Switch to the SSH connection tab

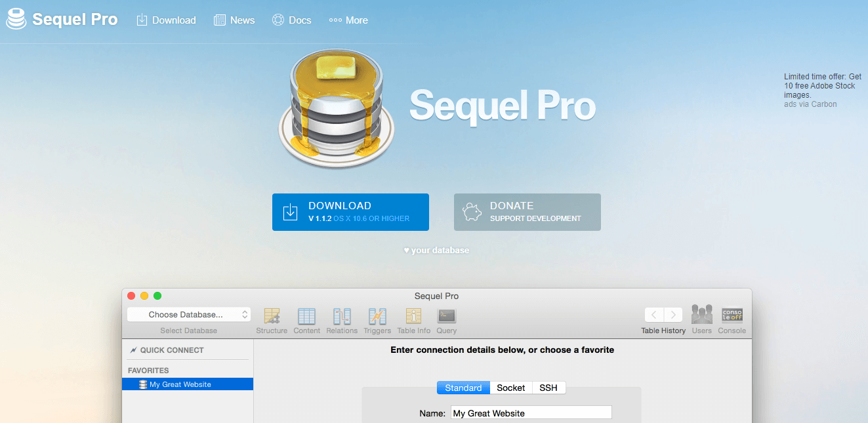pyautogui.click(x=548, y=388)
